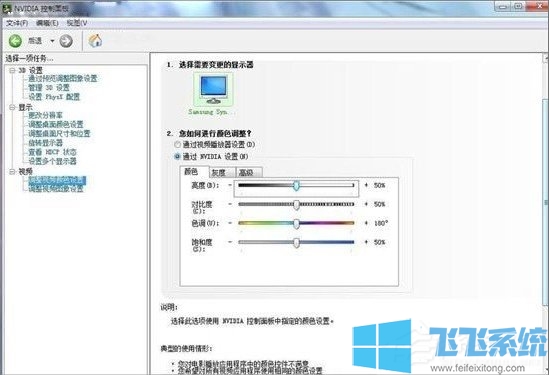The width and height of the screenshot is (549, 375).
Task: Open 管理 3D 设置 task
Action: tap(49, 88)
